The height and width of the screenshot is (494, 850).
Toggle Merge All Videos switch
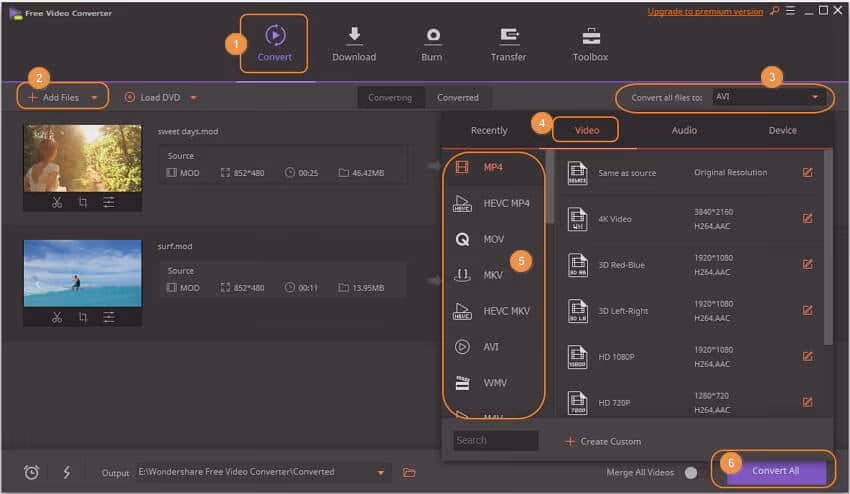coord(691,473)
